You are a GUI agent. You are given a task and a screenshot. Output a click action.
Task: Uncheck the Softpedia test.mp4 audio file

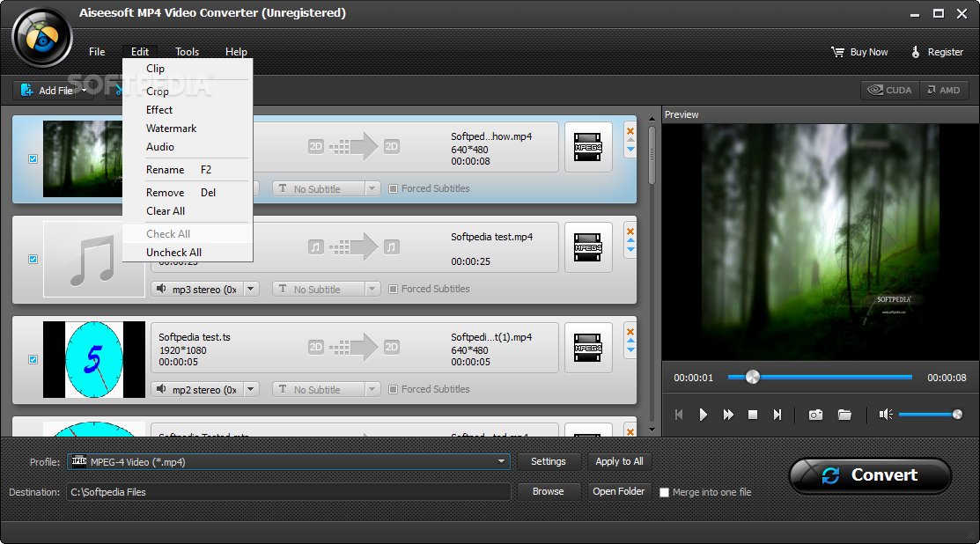[x=33, y=259]
